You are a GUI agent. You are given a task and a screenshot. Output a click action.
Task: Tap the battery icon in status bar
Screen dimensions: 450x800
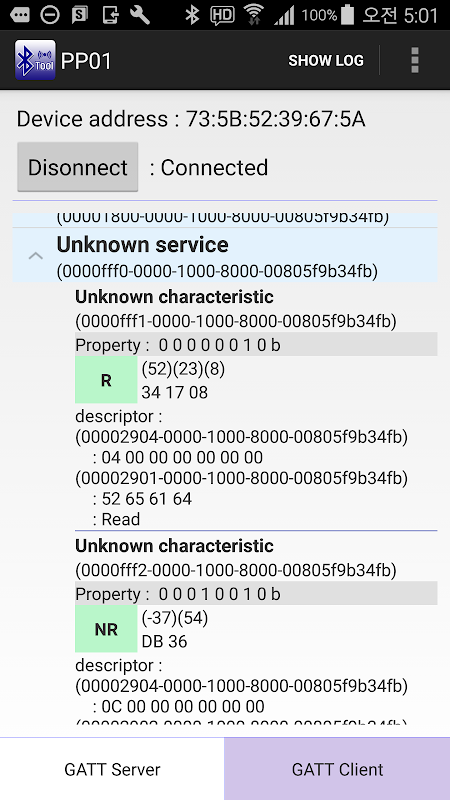tap(347, 15)
